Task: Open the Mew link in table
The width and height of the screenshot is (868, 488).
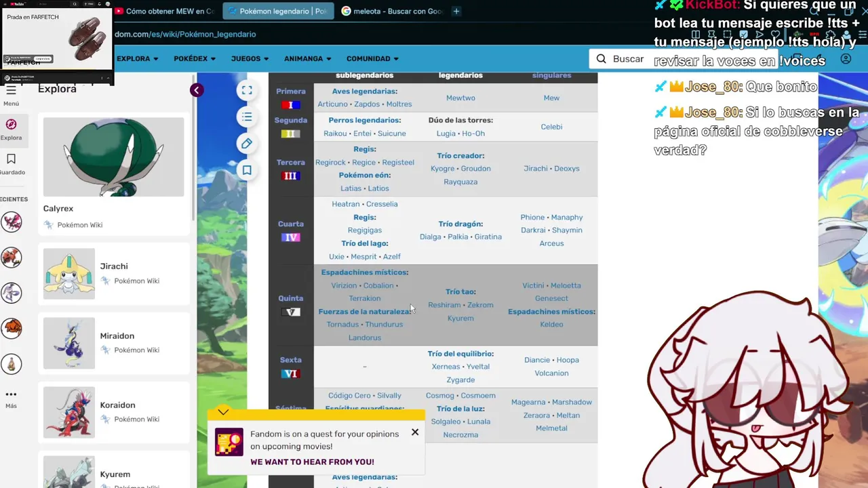Action: click(x=551, y=98)
